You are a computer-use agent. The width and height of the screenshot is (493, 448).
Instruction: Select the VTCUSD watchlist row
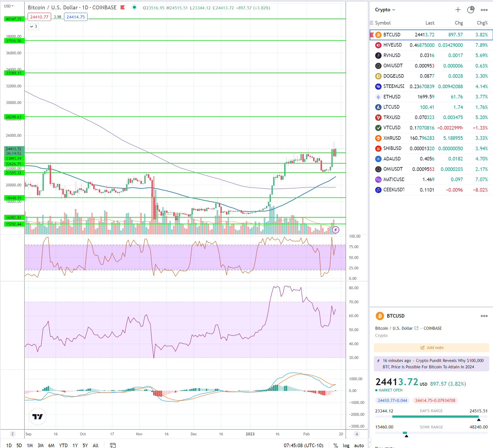[x=431, y=128]
